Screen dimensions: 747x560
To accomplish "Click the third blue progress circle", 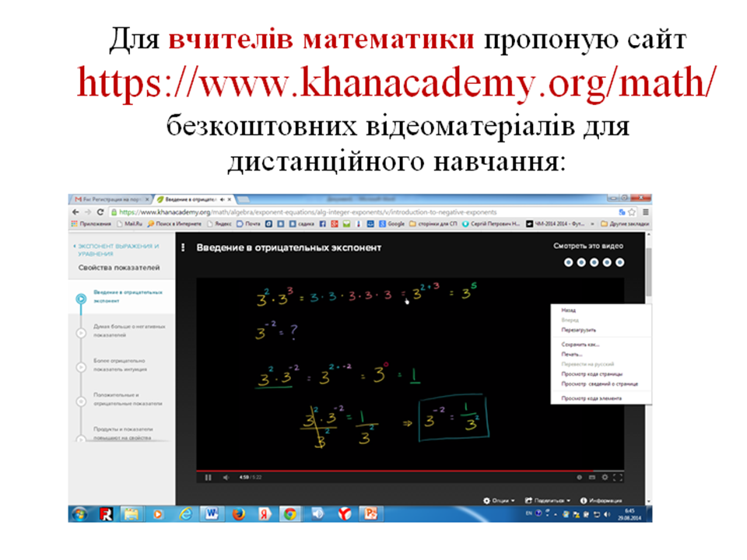I will (594, 262).
